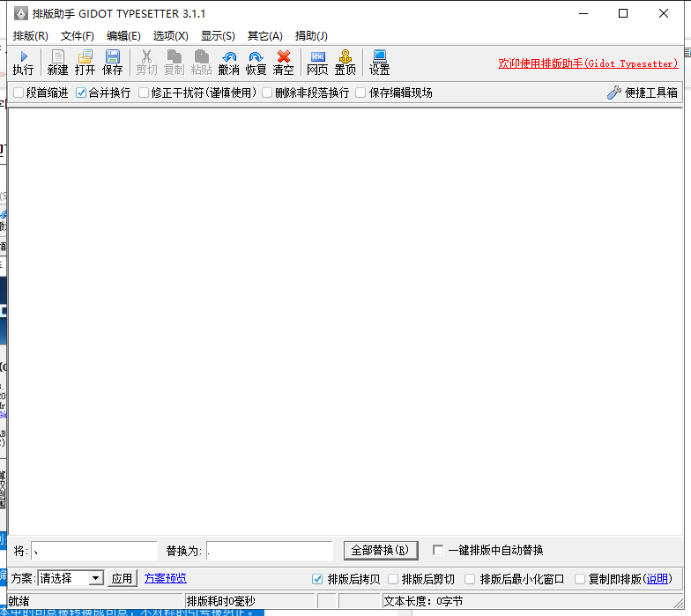The height and width of the screenshot is (616, 691).
Task: Enable 复制即排版 checkbox
Action: point(580,579)
